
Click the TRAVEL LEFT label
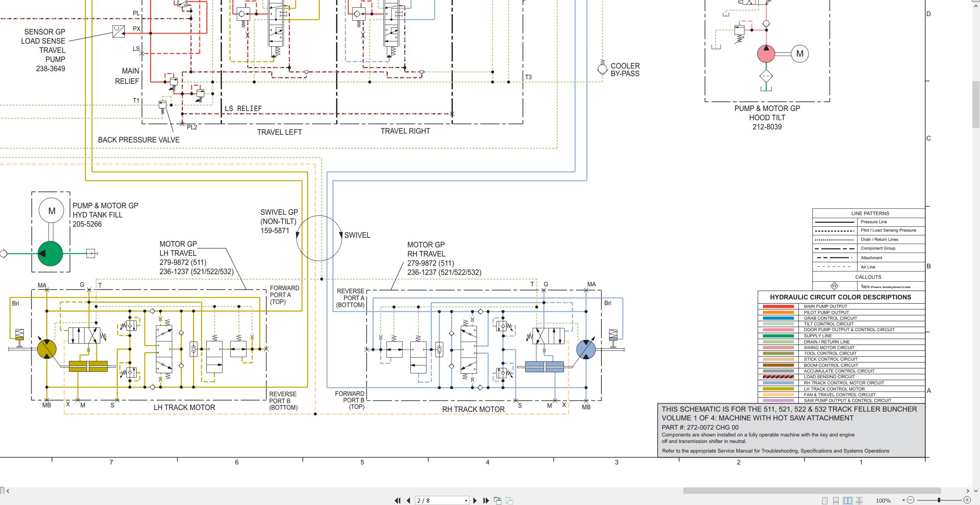pyautogui.click(x=279, y=132)
